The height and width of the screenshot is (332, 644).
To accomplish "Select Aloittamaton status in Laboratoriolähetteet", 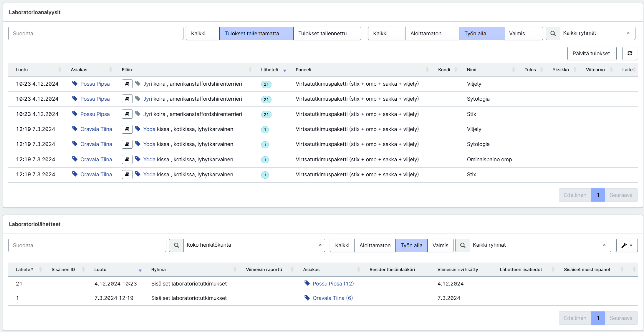I will pos(375,245).
